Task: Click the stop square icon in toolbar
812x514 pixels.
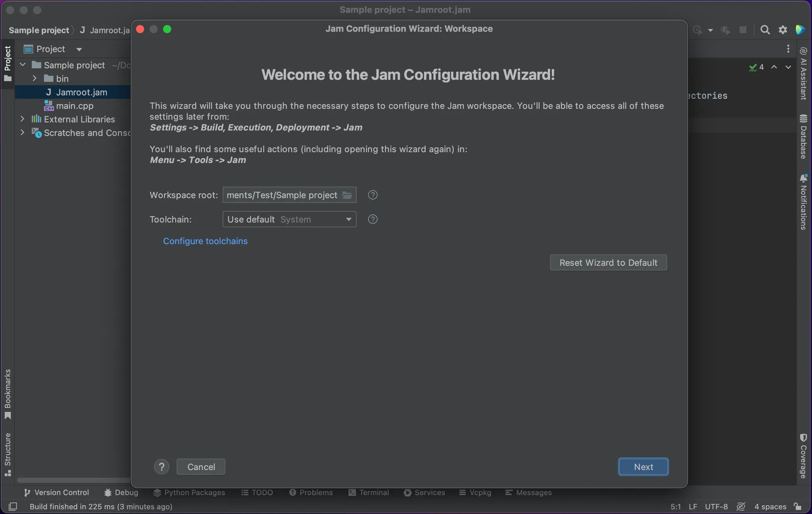Action: 743,30
